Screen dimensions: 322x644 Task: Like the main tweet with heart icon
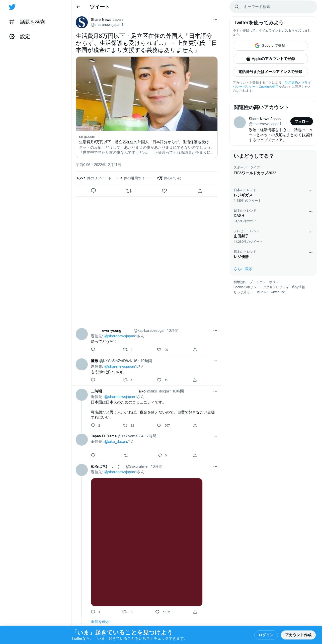tap(164, 191)
